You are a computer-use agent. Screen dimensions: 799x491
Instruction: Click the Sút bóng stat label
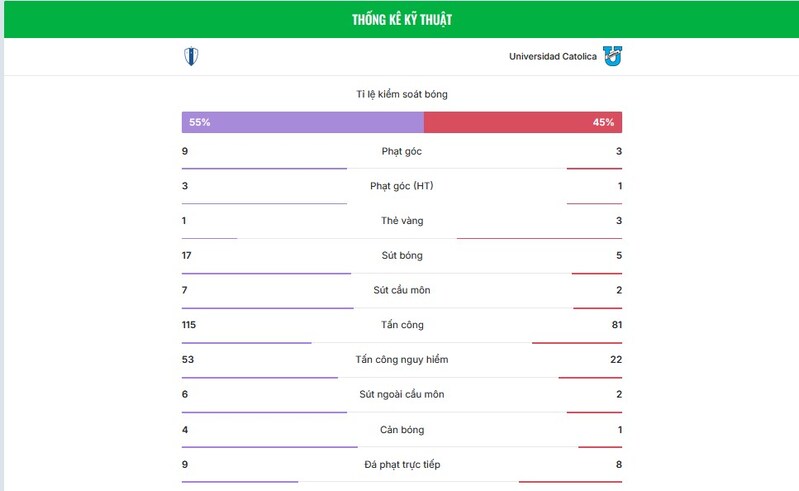[401, 256]
